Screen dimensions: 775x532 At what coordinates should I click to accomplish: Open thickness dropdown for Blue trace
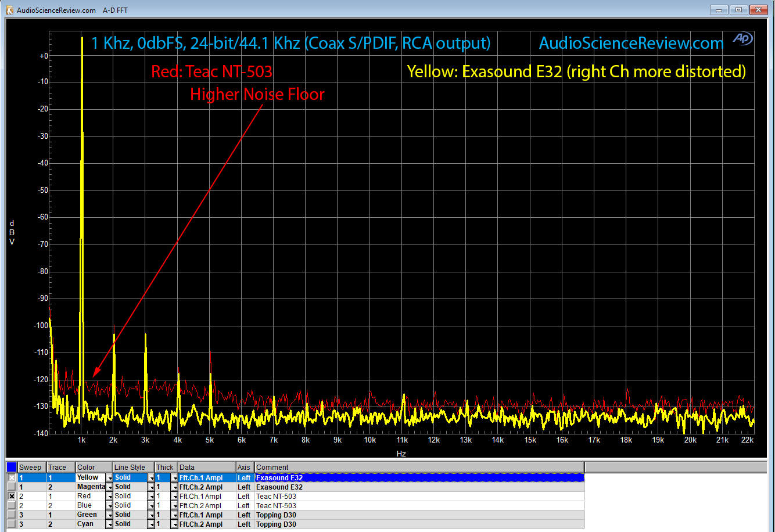pos(174,505)
